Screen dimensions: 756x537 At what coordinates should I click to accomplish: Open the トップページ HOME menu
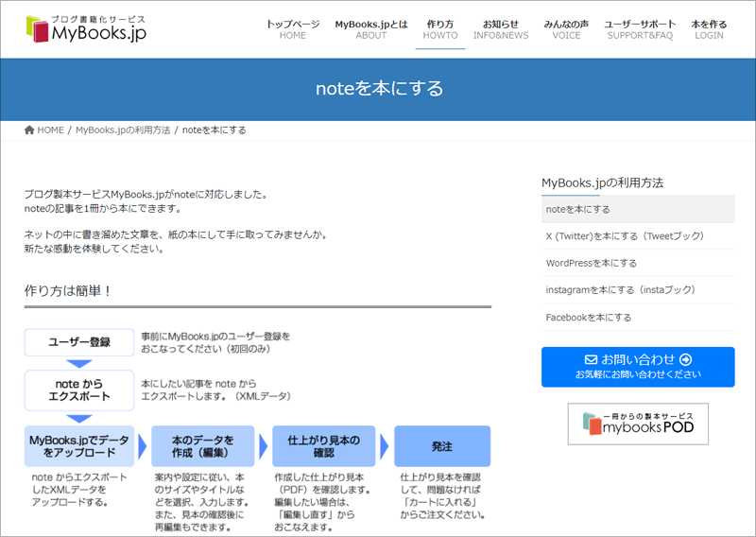pyautogui.click(x=293, y=29)
